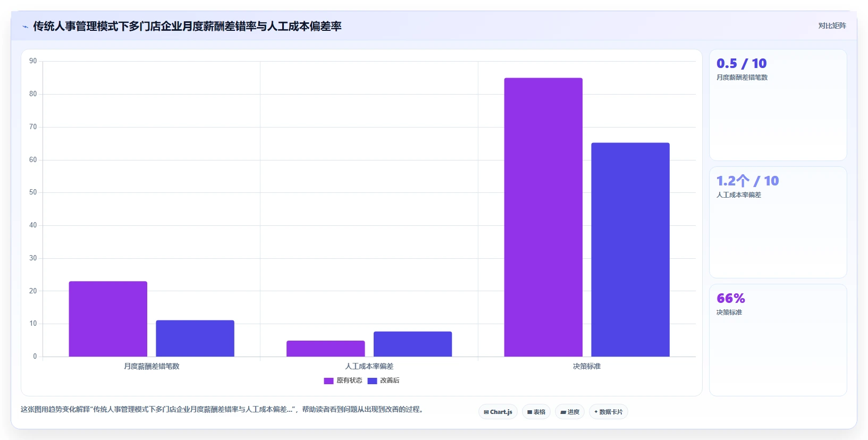Click the purple 原有状态 bar for 人工成本率偏差
Viewport: 868px width, 440px height.
[326, 349]
